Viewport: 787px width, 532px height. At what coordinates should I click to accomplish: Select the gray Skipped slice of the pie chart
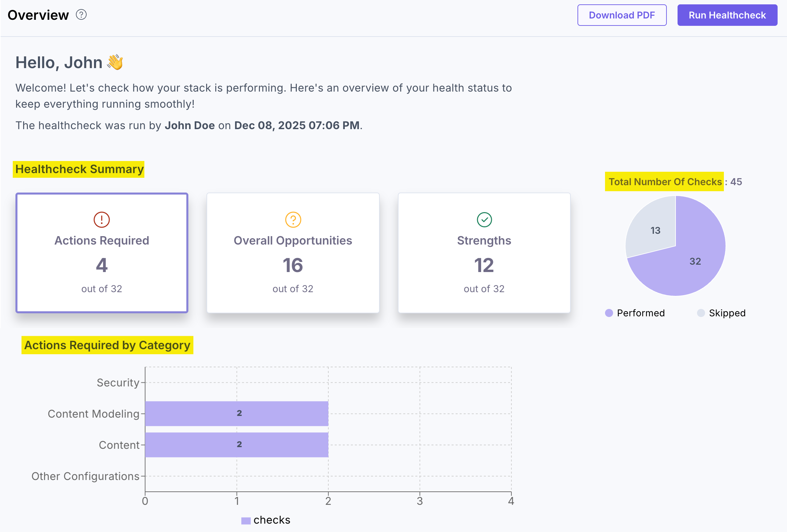click(x=655, y=230)
